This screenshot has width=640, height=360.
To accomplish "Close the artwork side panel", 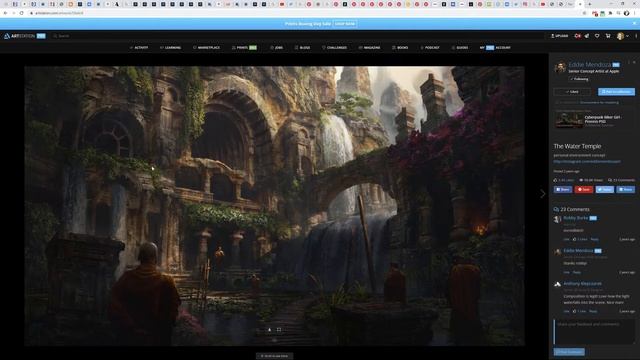I will pyautogui.click(x=634, y=62).
